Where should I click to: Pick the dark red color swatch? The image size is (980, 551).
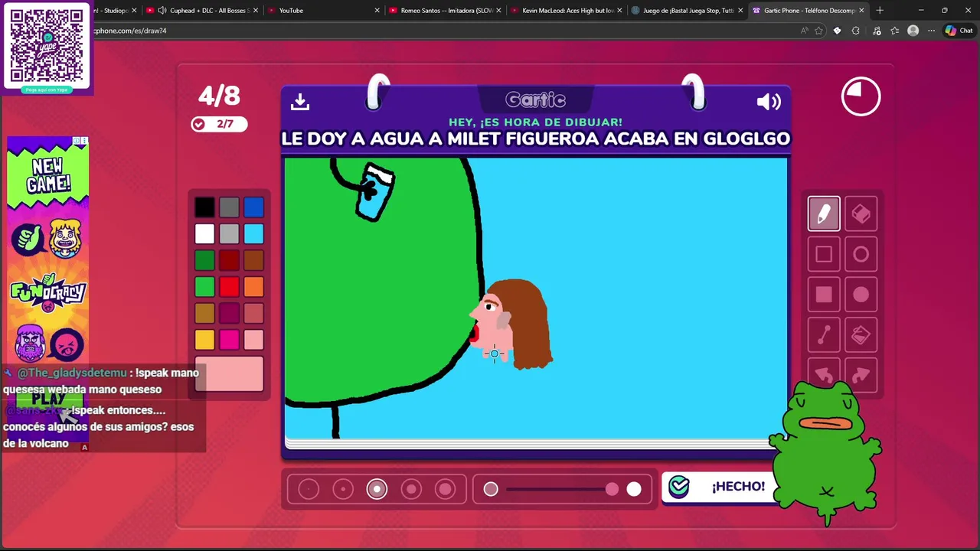pos(229,260)
